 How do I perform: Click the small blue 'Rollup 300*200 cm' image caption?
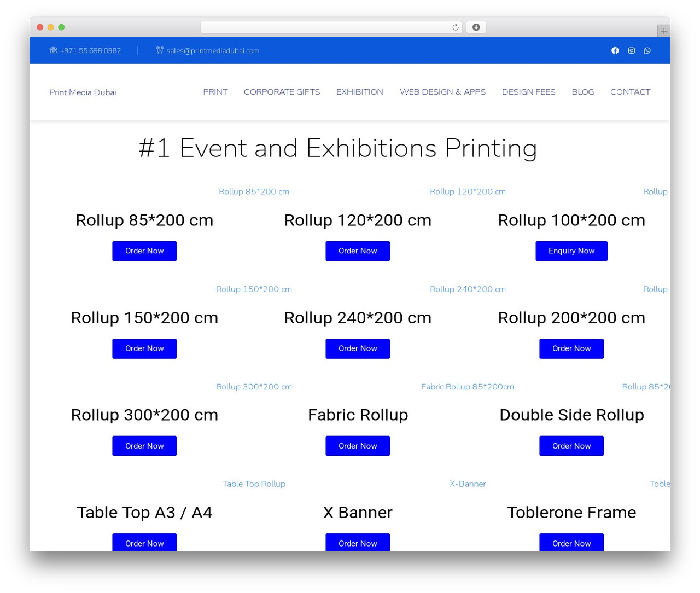pos(254,386)
